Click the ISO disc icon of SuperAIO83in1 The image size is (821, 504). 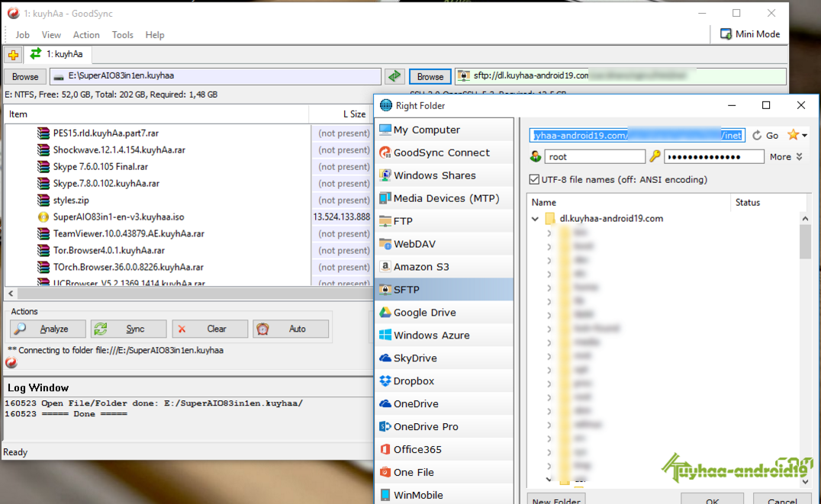(43, 217)
